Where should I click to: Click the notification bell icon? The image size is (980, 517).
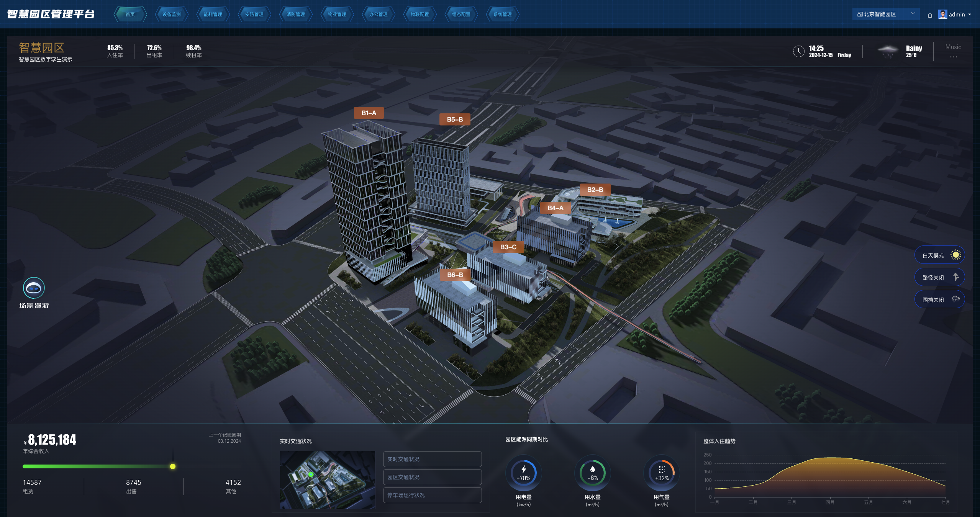[x=930, y=15]
